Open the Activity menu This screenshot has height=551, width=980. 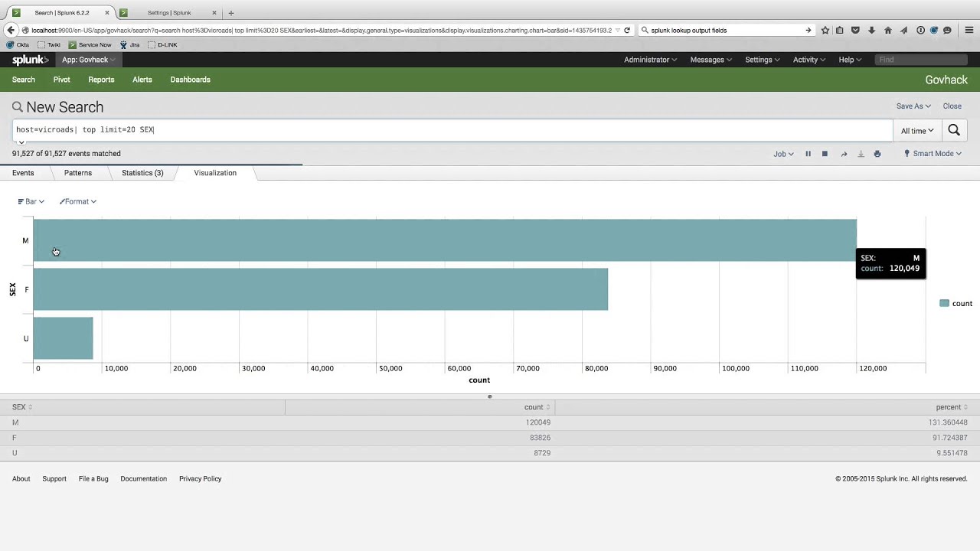(809, 60)
